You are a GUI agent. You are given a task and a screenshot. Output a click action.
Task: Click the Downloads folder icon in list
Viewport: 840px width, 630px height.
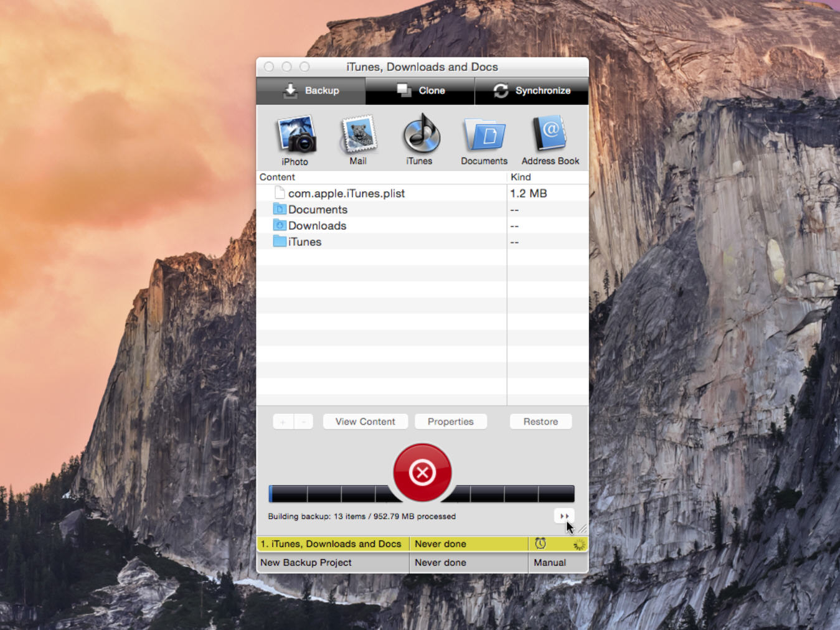click(280, 225)
